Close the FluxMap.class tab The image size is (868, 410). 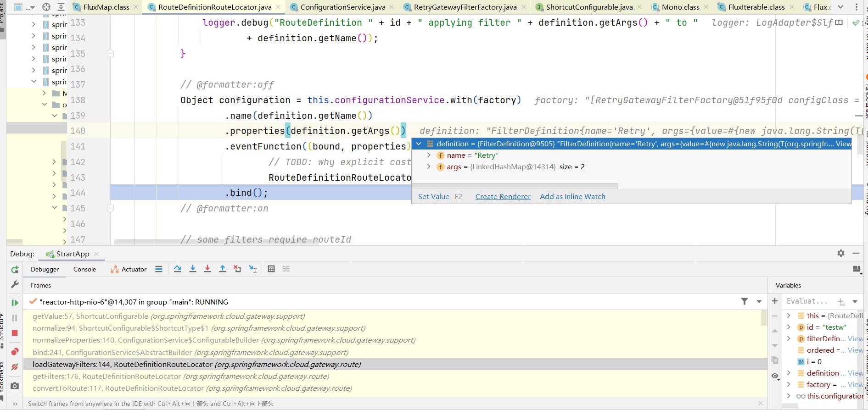tap(136, 7)
